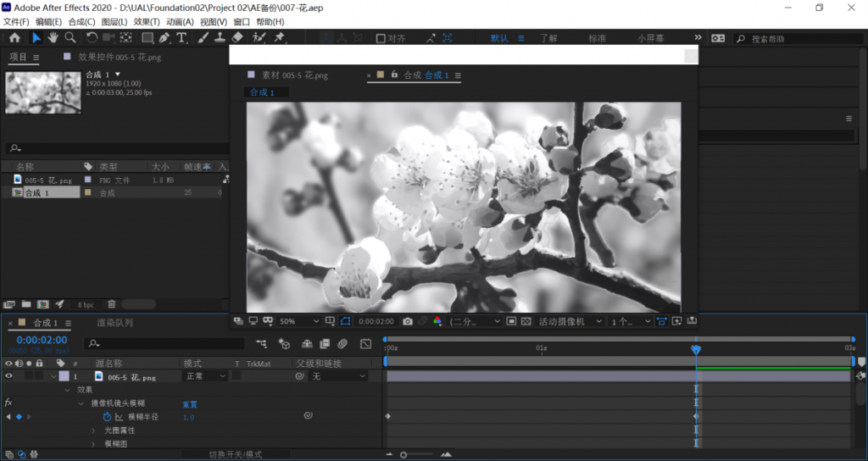Select the 小屏幕 workspace
Image resolution: width=868 pixels, height=461 pixels.
point(650,38)
